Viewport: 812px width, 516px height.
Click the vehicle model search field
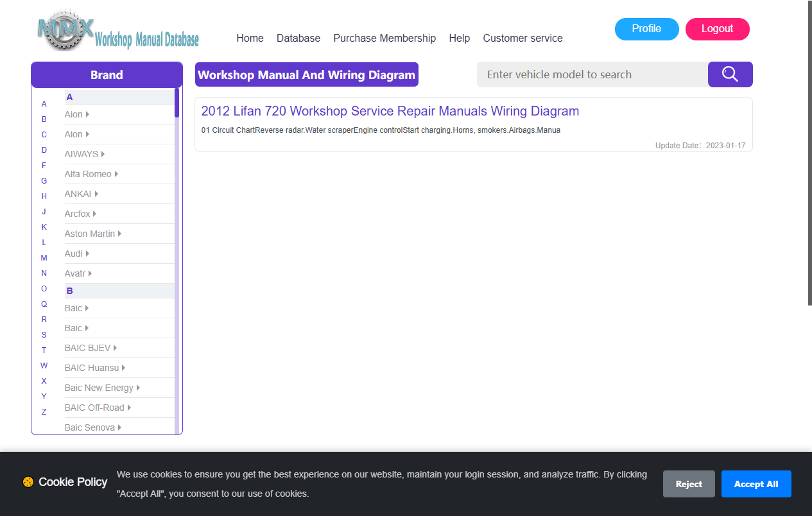coord(592,74)
